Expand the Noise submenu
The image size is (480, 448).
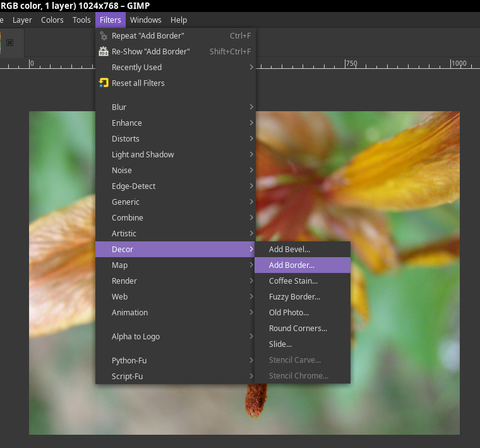176,170
